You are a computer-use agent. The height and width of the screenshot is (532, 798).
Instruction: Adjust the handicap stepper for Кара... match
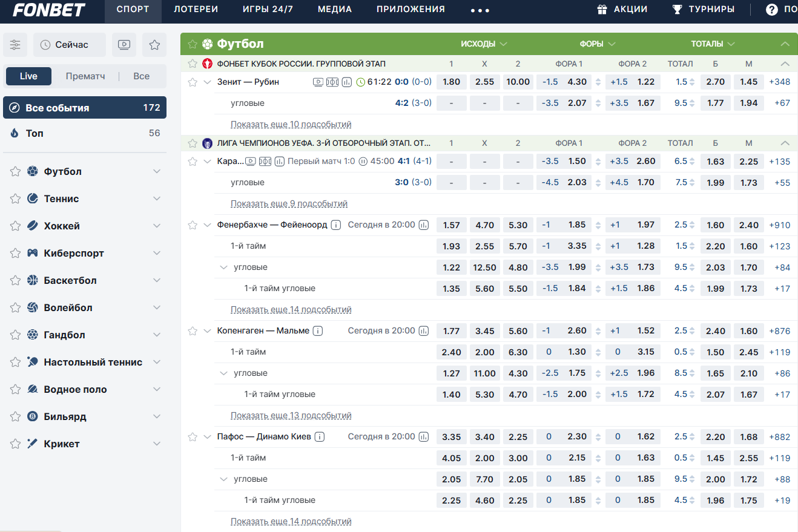599,162
